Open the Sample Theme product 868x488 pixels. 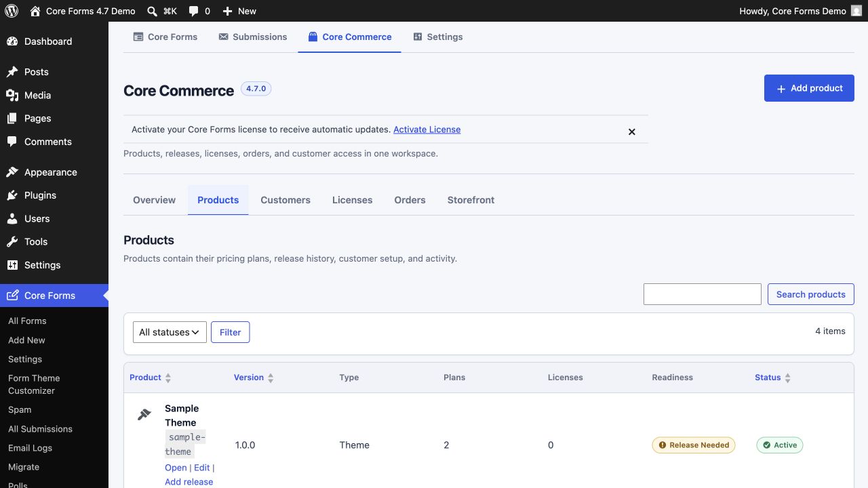coord(176,468)
